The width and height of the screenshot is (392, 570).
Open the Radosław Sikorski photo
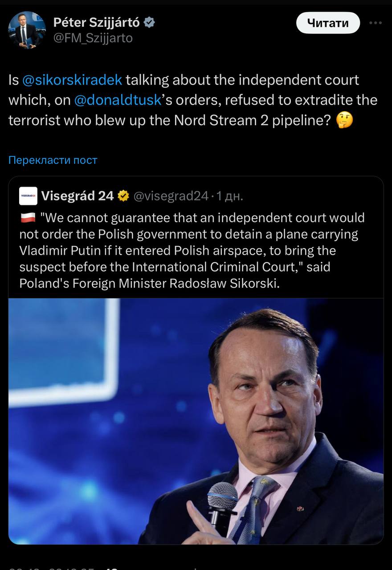[x=196, y=421]
